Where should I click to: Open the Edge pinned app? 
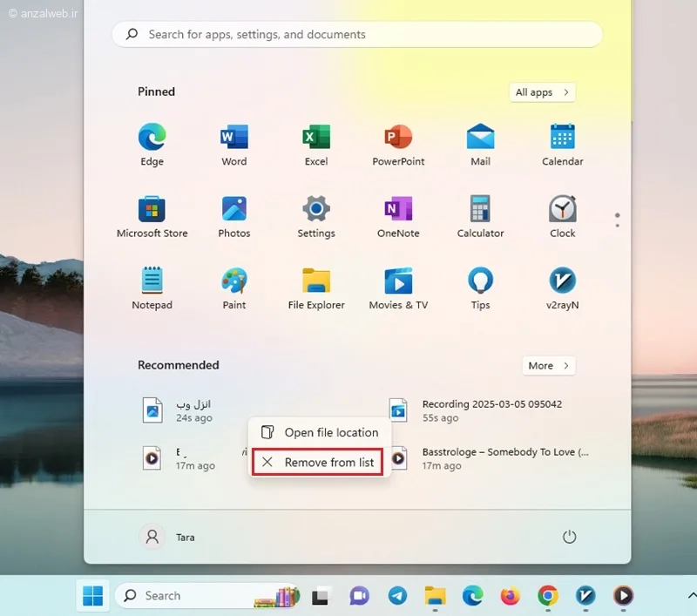pyautogui.click(x=152, y=145)
